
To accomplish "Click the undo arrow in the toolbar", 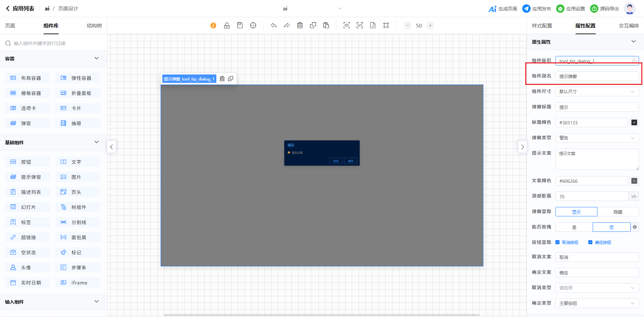I will pos(274,25).
